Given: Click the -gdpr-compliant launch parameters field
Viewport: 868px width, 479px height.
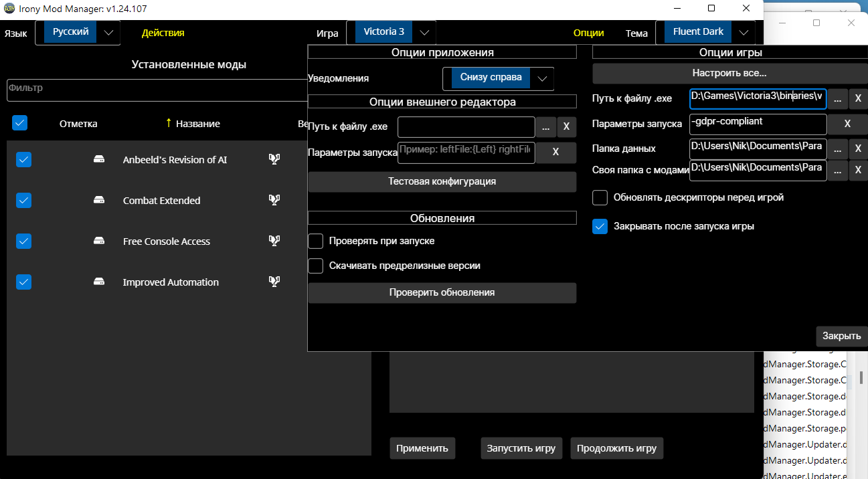Looking at the screenshot, I should coord(758,124).
